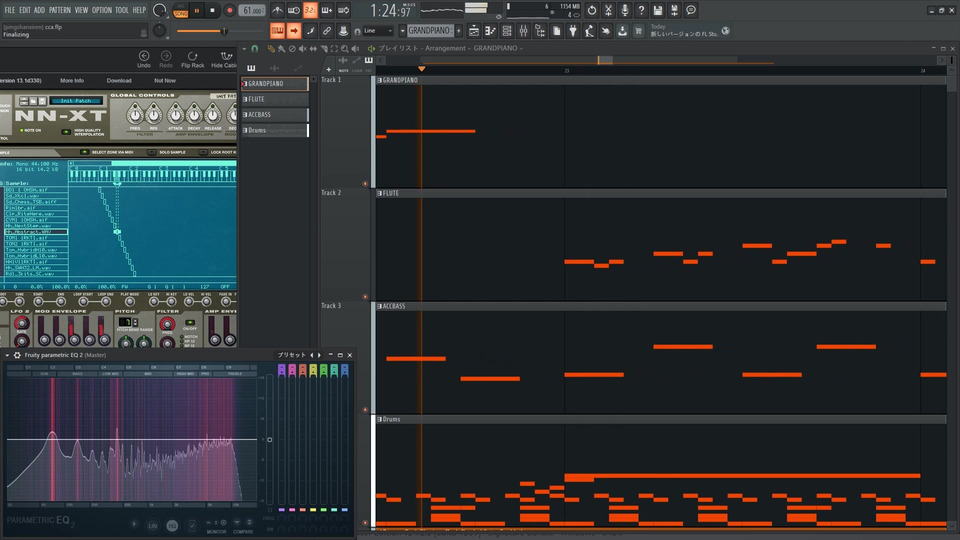Click Flip Rack in Reason rack
Image resolution: width=960 pixels, height=540 pixels.
click(x=192, y=59)
